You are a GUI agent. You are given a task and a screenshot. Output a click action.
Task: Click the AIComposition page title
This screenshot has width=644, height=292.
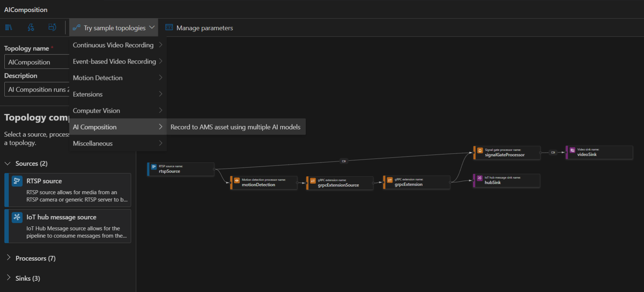tap(26, 10)
